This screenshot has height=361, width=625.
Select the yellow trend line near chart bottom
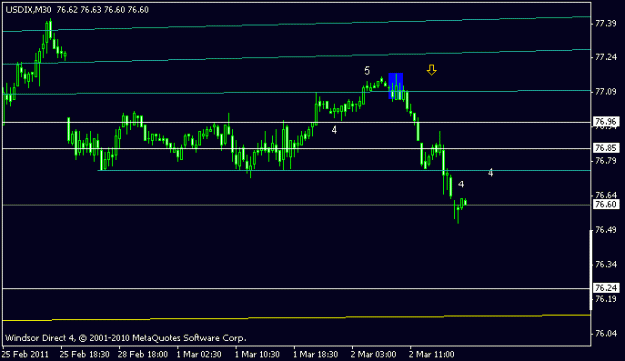coord(297,318)
